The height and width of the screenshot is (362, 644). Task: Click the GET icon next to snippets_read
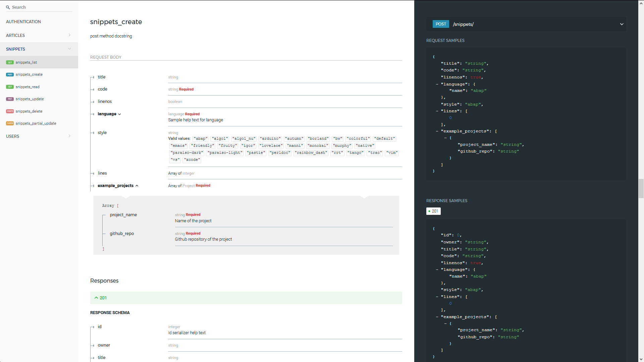point(10,86)
